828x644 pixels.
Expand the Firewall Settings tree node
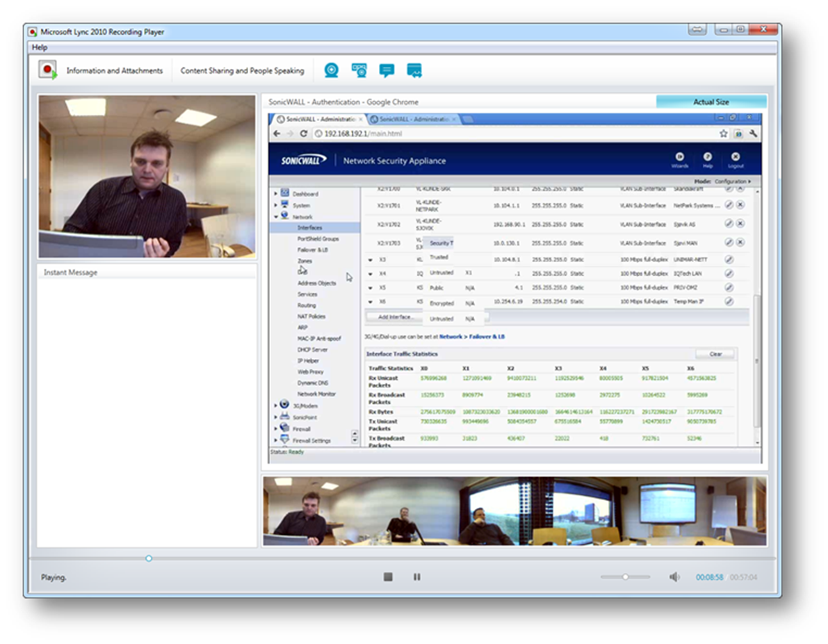tap(275, 440)
